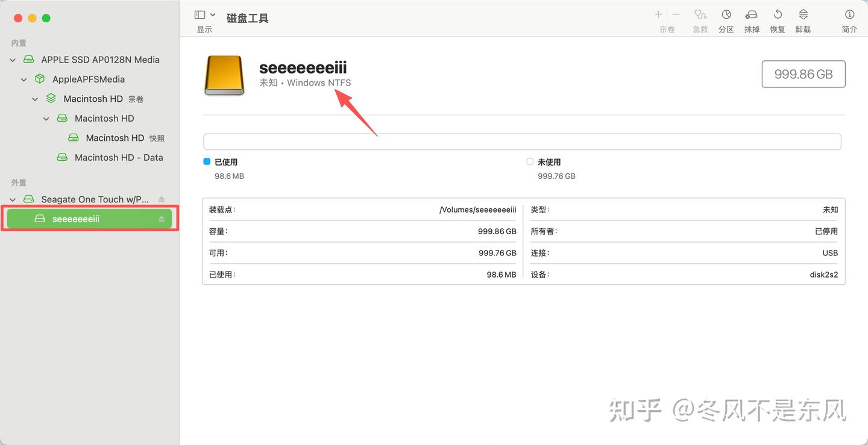Click the Restore (恢复) toolbar icon
The image size is (868, 445).
click(x=778, y=14)
